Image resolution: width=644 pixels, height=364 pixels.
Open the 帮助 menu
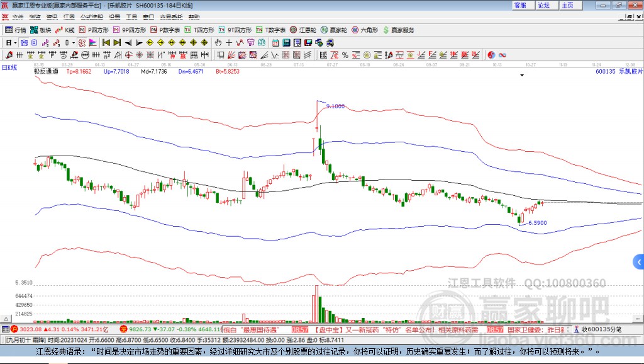pyautogui.click(x=194, y=17)
